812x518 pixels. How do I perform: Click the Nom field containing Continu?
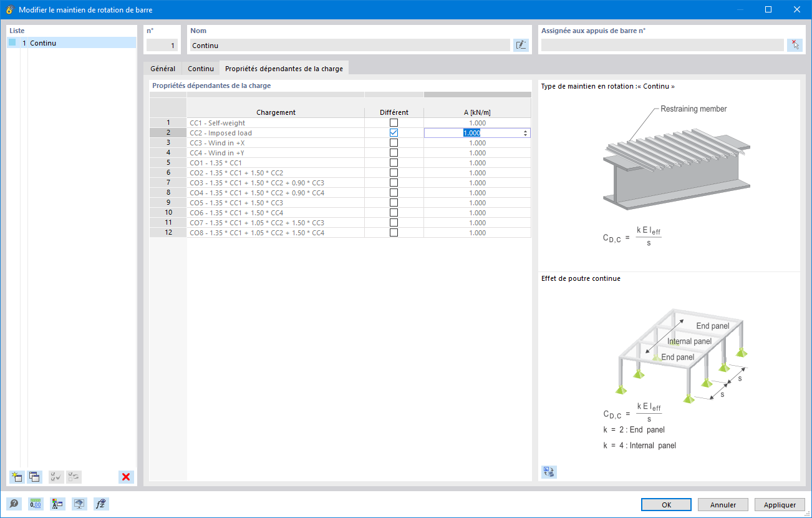point(350,45)
